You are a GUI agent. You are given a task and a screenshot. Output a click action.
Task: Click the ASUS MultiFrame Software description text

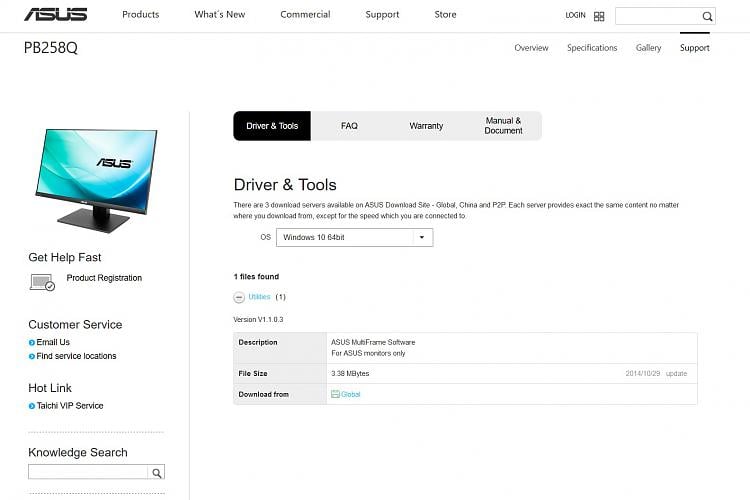373,343
